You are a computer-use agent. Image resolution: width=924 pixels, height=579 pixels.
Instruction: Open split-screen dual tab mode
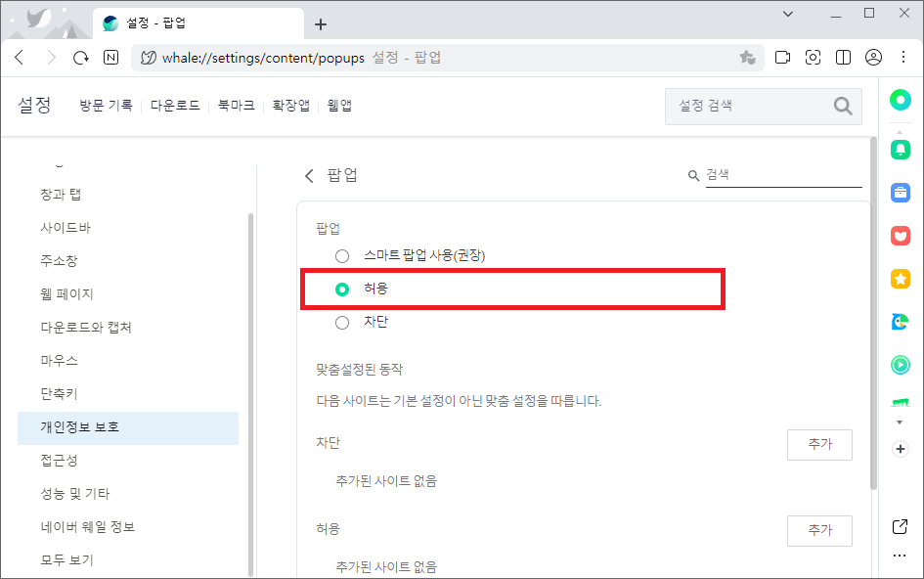coord(843,57)
